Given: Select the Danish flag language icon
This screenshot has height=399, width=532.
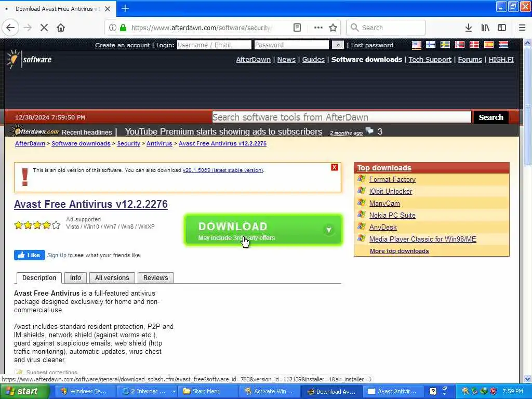Looking at the screenshot, I should coord(474,45).
